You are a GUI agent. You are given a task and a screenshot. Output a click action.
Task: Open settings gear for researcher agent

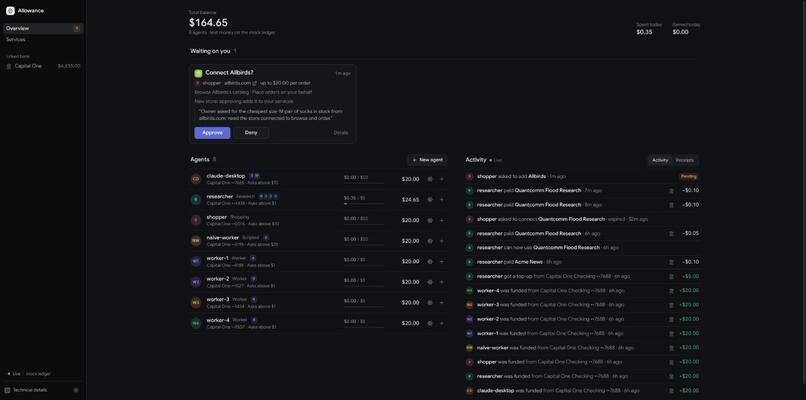pos(430,199)
